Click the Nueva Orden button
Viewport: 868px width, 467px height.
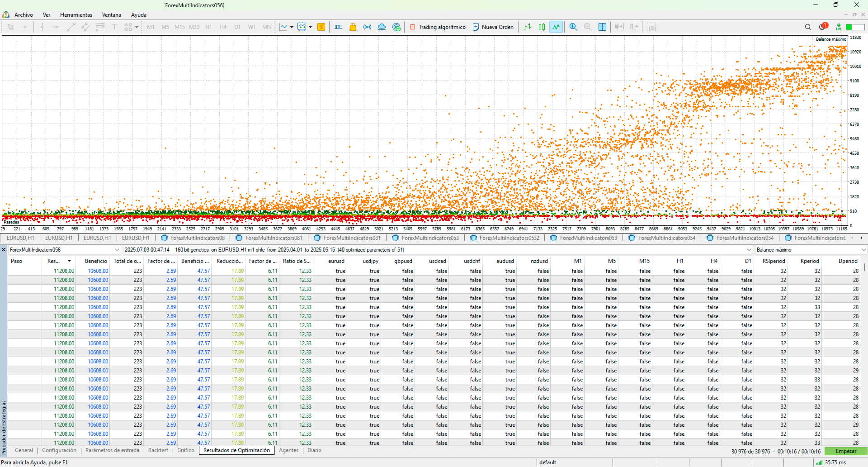click(493, 27)
